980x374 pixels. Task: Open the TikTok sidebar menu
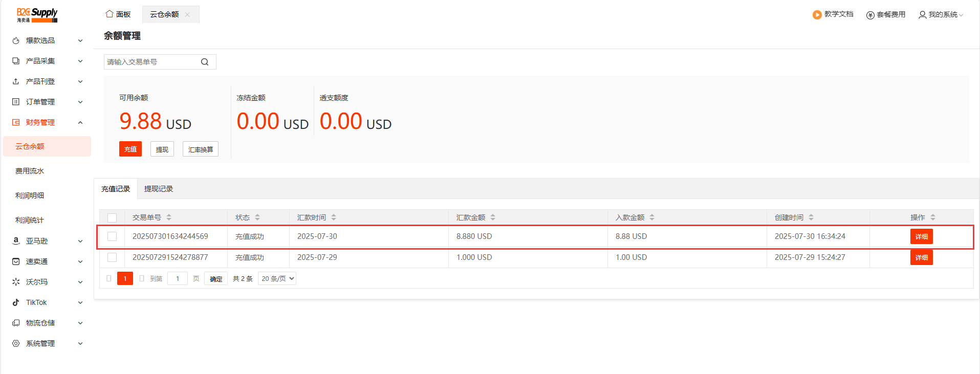[46, 302]
